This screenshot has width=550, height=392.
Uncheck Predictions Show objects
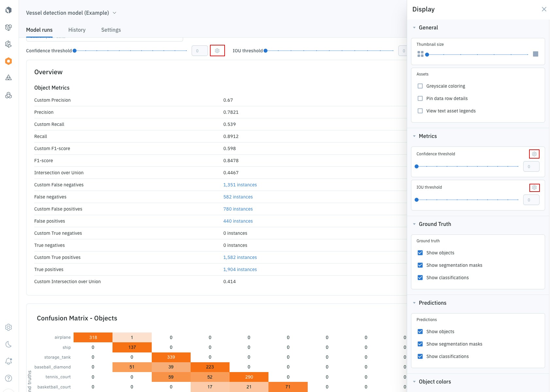click(420, 332)
